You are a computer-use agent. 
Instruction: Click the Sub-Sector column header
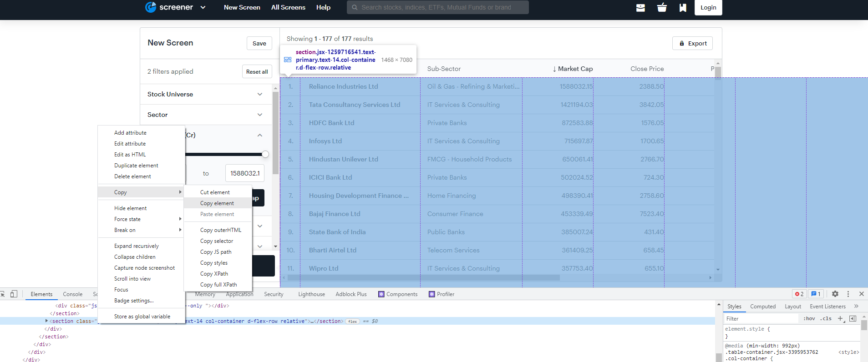444,69
